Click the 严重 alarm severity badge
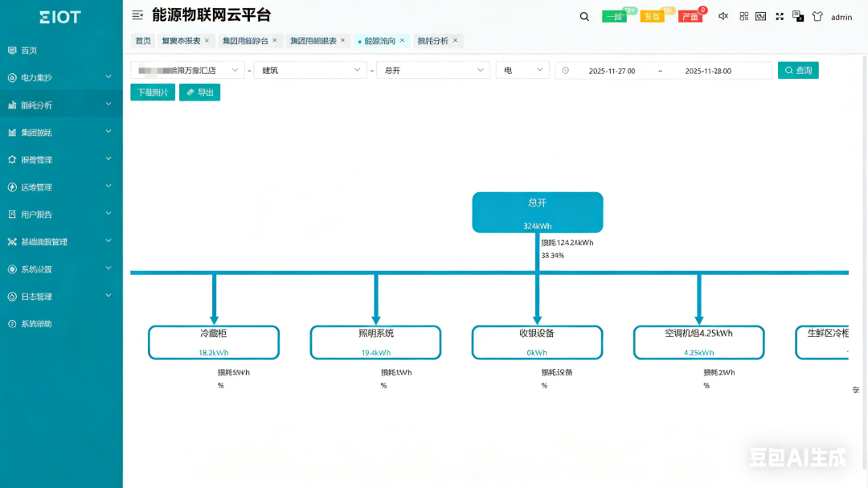 [x=690, y=15]
